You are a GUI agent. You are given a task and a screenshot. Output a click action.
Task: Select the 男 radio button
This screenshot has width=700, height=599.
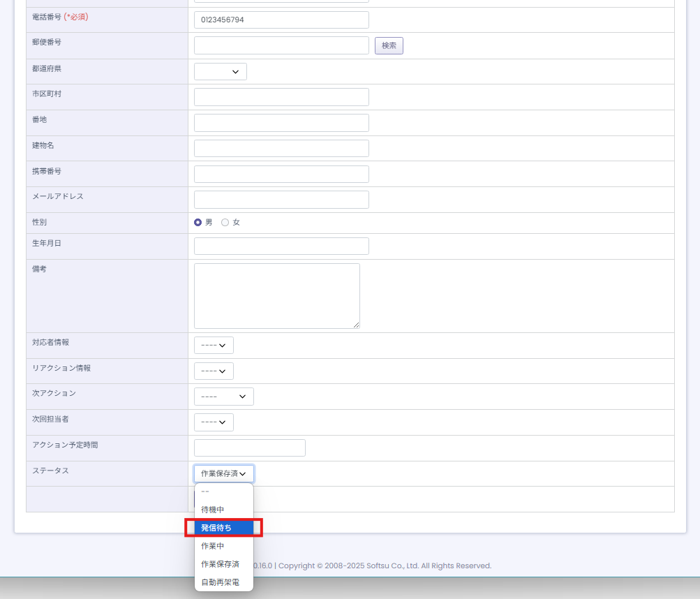coord(198,223)
